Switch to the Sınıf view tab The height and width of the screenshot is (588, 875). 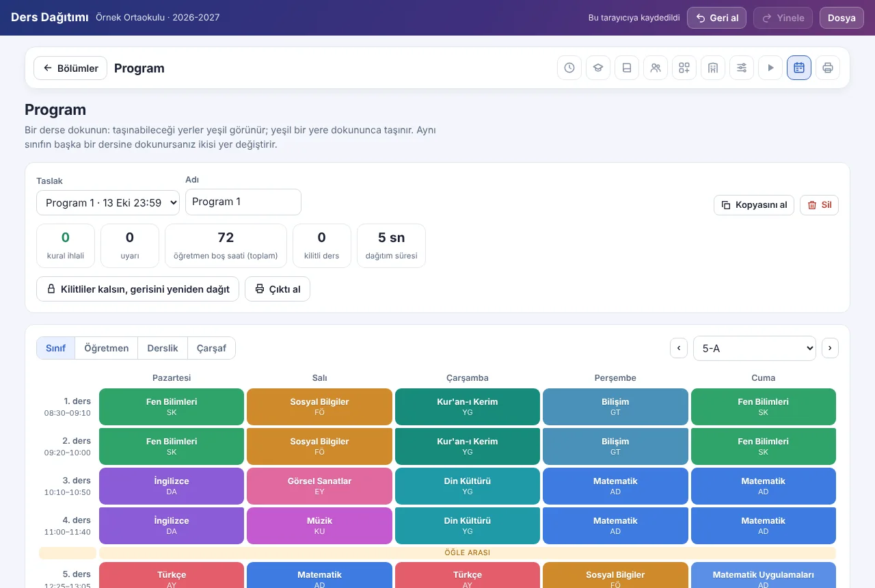(55, 348)
